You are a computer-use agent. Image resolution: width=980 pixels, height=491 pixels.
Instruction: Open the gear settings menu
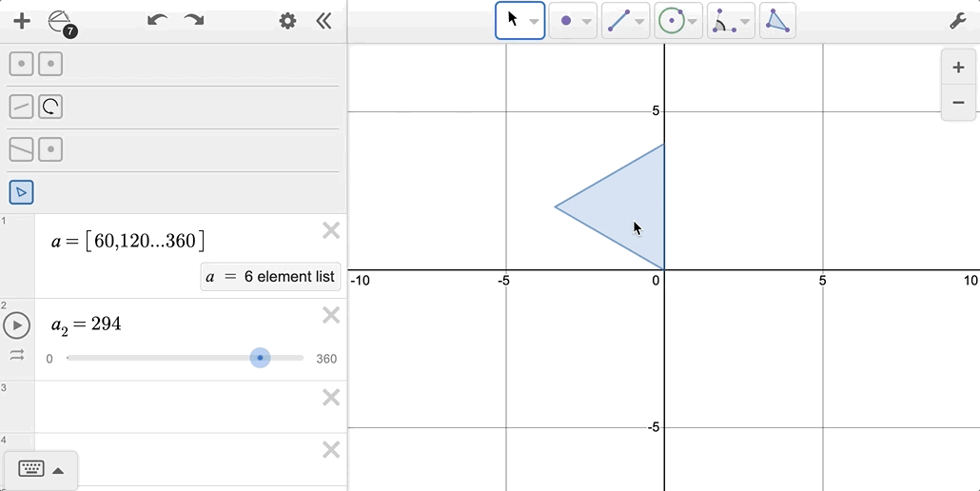click(287, 21)
